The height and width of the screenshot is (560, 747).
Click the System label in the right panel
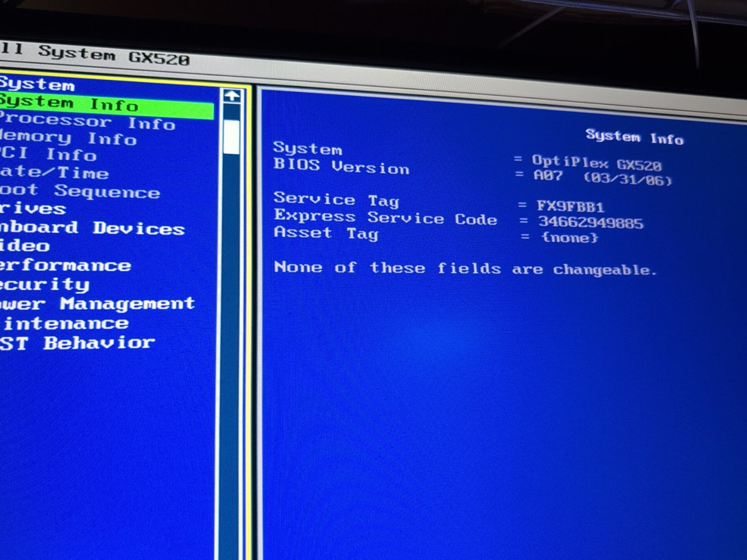pyautogui.click(x=308, y=149)
